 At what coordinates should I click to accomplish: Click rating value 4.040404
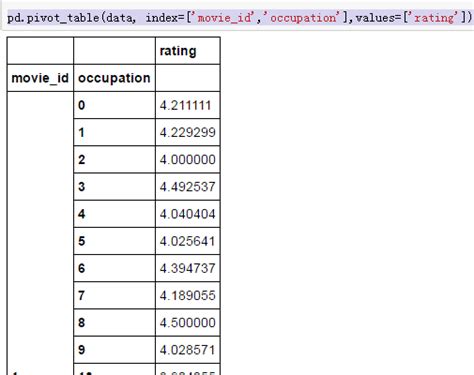pyautogui.click(x=188, y=214)
